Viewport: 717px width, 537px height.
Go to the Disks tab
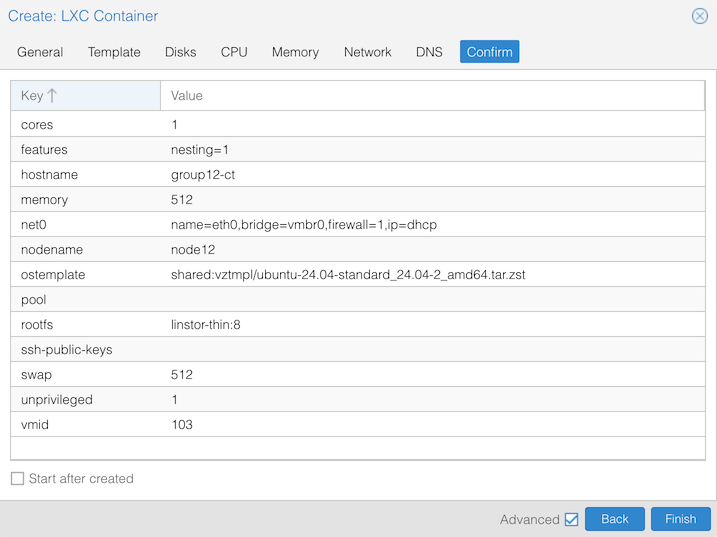pyautogui.click(x=180, y=52)
